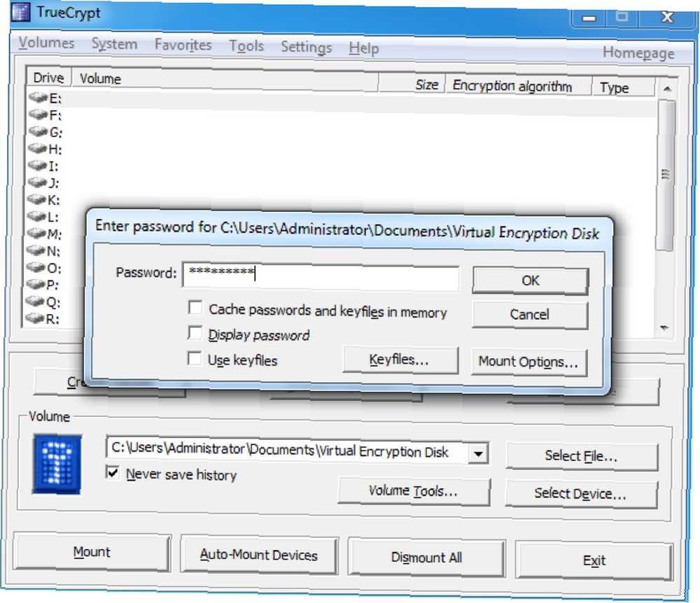
Task: Select the L: drive icon
Action: click(36, 216)
